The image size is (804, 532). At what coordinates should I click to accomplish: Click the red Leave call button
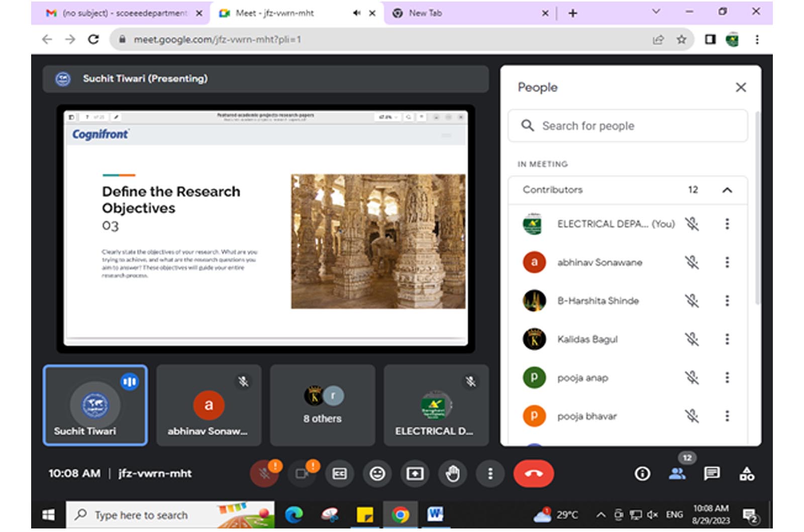[x=533, y=473]
